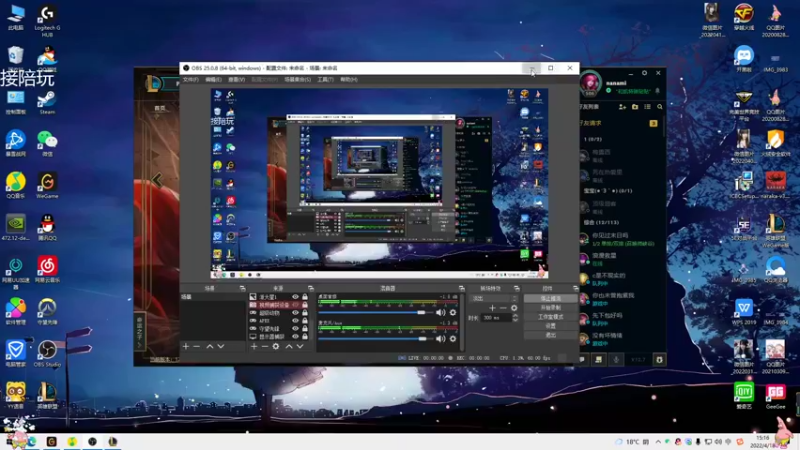The height and width of the screenshot is (450, 800).
Task: Mute 麦克风/Aux speaker icon
Action: click(441, 338)
